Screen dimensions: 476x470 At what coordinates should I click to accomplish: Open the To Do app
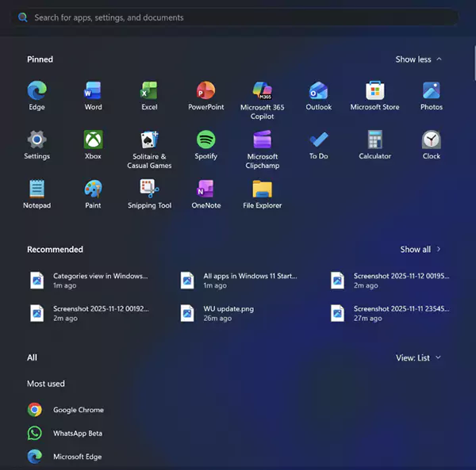(318, 145)
